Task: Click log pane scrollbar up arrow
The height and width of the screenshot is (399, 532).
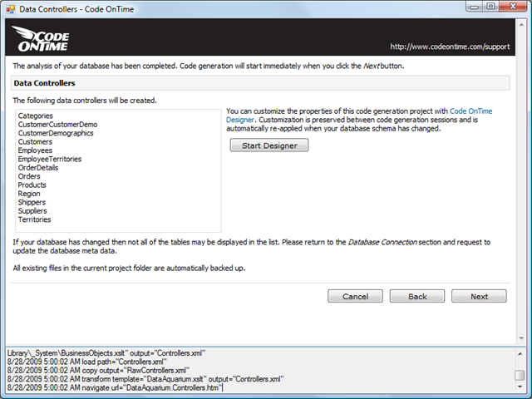Action: pos(520,354)
